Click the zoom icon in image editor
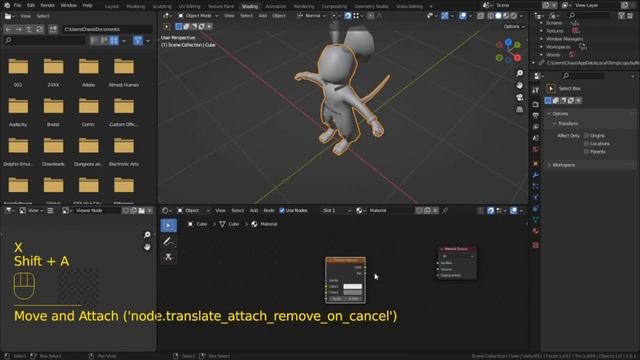 pyautogui.click(x=147, y=235)
